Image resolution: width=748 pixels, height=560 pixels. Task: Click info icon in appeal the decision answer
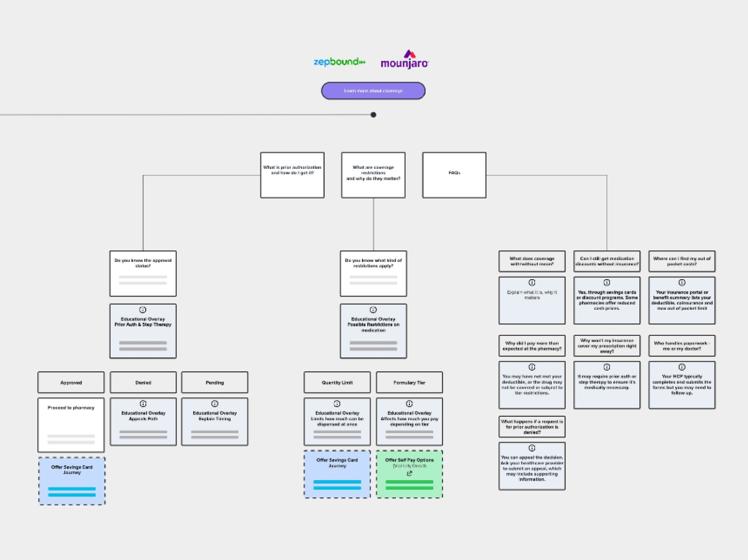coord(532,448)
